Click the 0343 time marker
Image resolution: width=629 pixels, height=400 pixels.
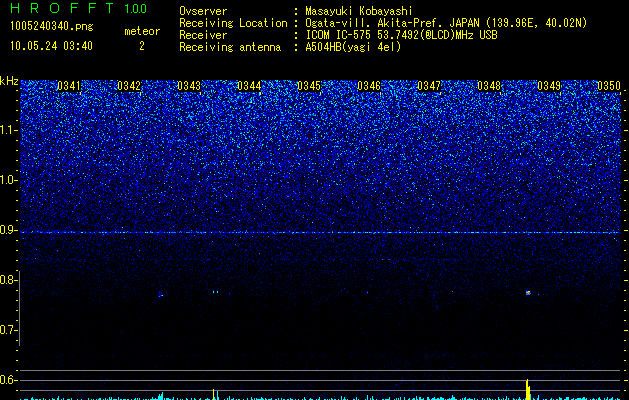pos(189,86)
